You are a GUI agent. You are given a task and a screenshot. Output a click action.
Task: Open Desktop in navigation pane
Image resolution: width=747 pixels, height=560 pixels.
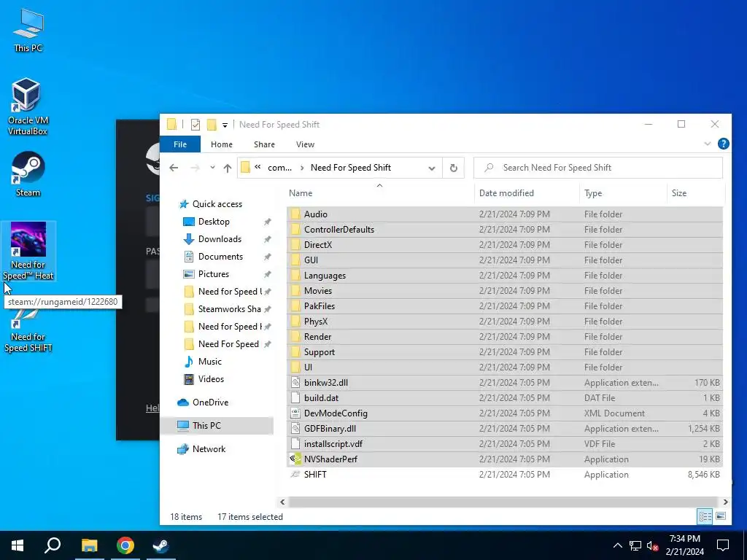pyautogui.click(x=214, y=222)
